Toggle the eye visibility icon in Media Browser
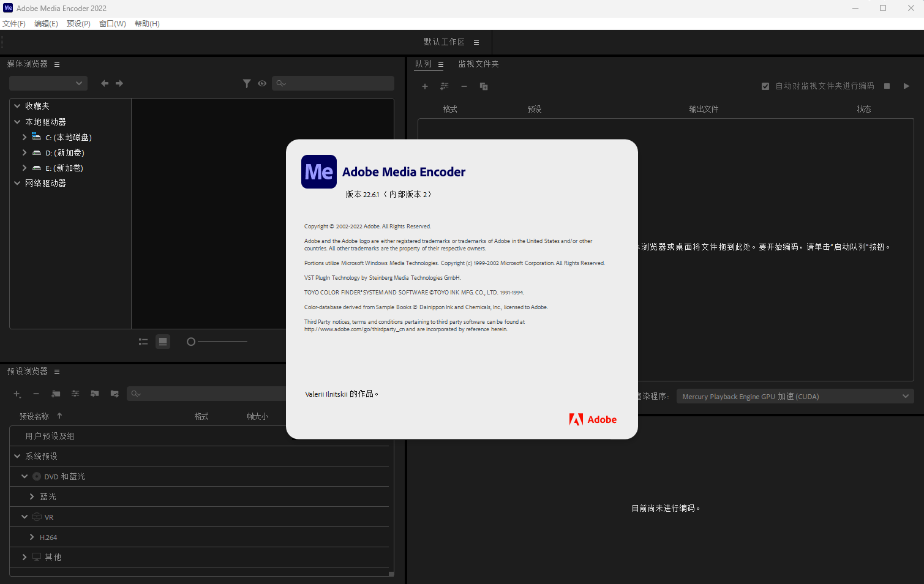The image size is (924, 584). (x=262, y=83)
